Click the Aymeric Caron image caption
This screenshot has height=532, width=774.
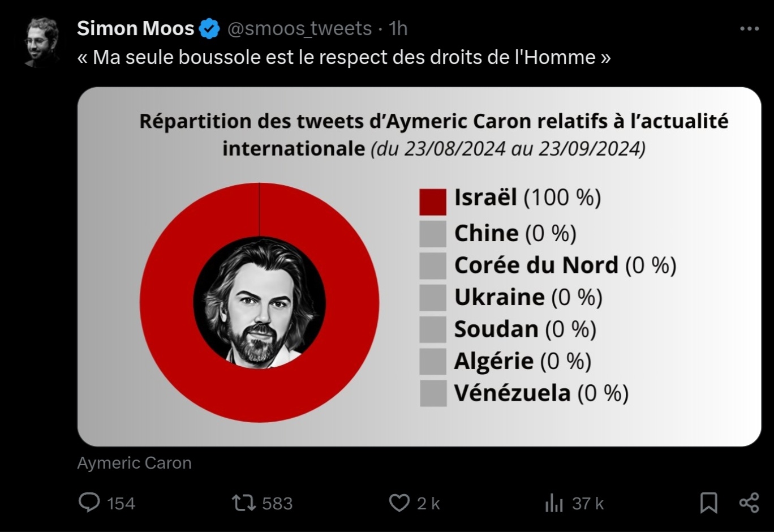(x=134, y=463)
